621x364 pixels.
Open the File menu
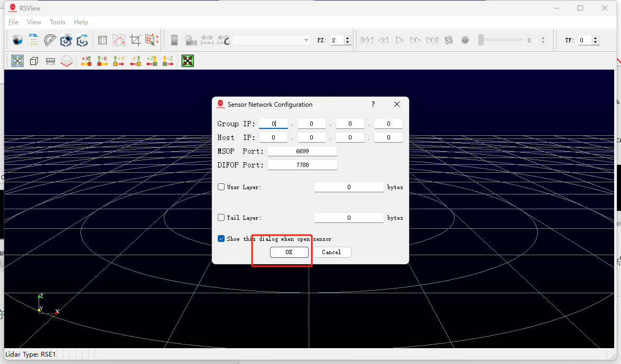13,22
